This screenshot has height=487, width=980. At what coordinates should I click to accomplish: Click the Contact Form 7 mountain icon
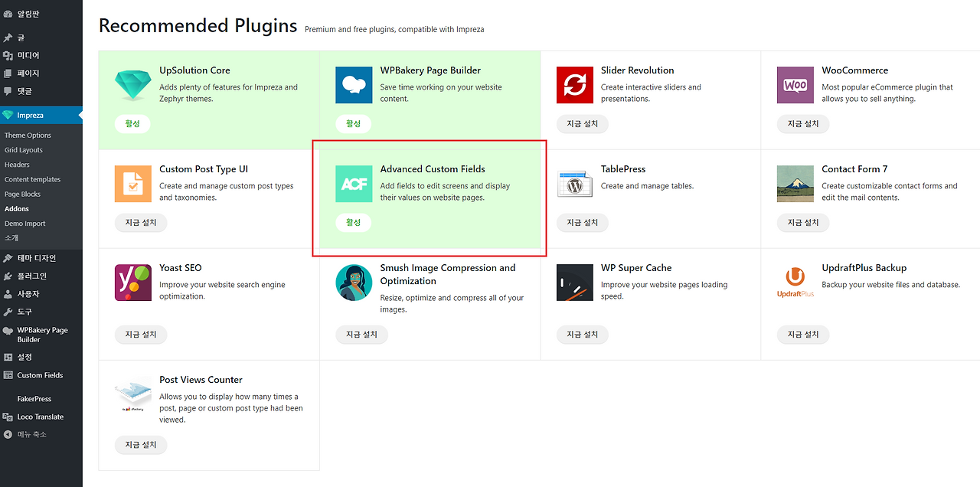coord(795,184)
